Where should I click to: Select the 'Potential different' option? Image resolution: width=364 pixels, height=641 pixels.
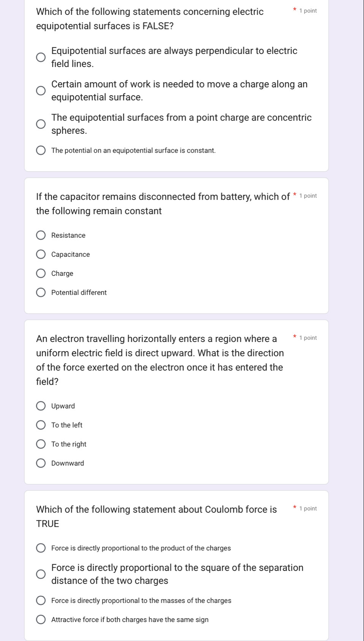pos(41,293)
